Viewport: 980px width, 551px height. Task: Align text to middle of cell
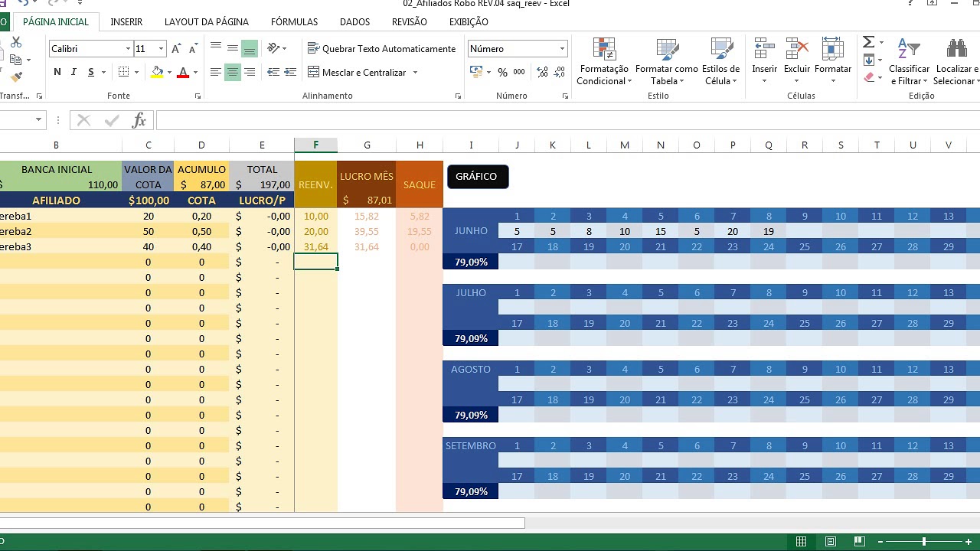coord(233,48)
